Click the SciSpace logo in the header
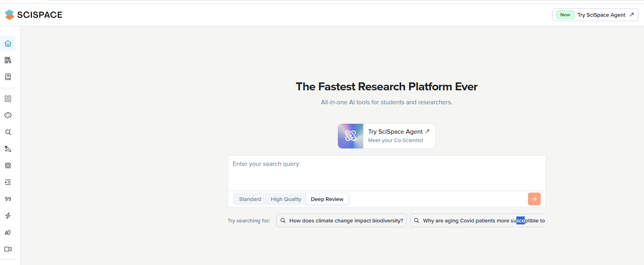 33,15
